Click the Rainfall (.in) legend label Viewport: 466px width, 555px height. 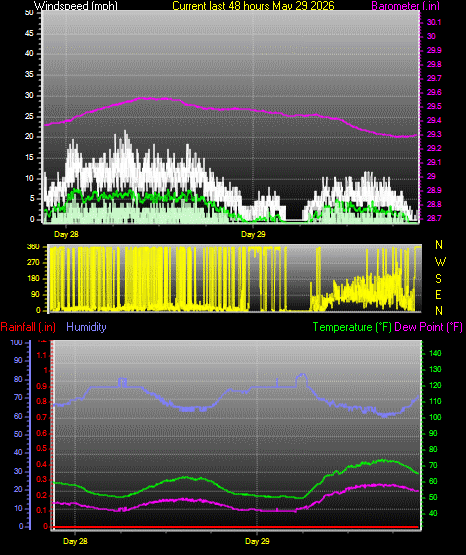(x=28, y=327)
